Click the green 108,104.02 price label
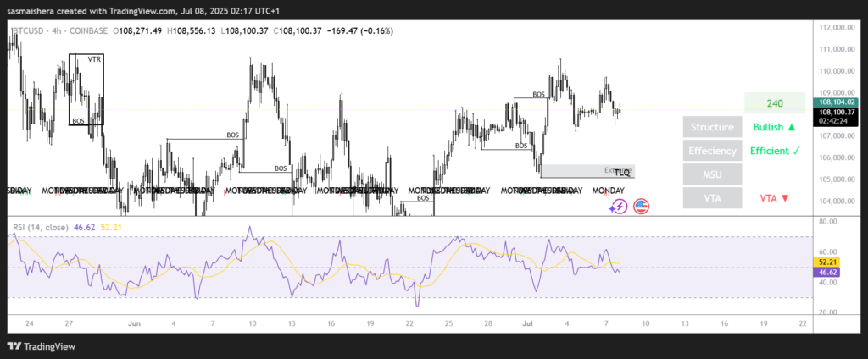868x359 pixels. [x=835, y=102]
